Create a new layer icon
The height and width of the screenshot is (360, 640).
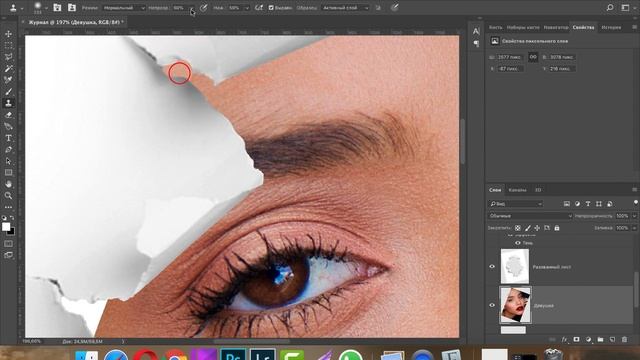[x=612, y=339]
